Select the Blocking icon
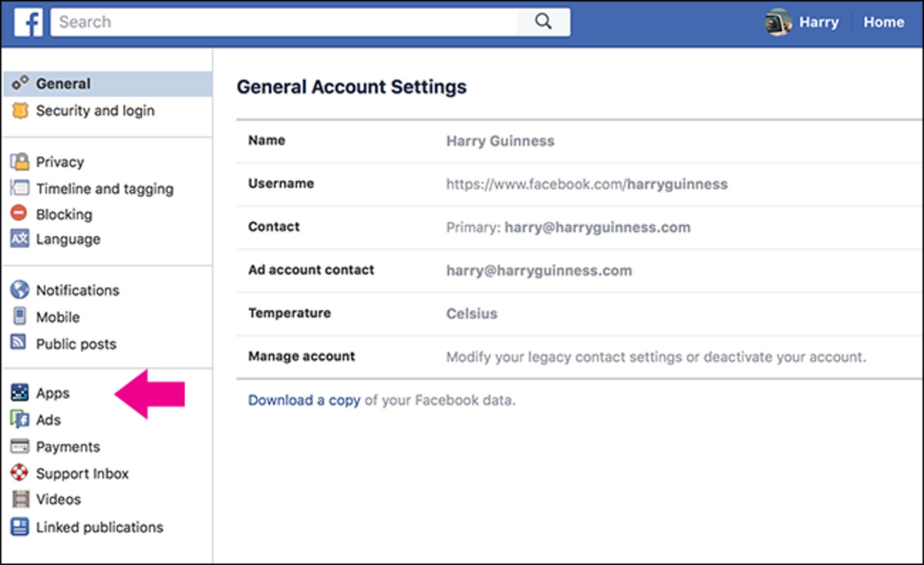The width and height of the screenshot is (924, 565). coord(19,214)
